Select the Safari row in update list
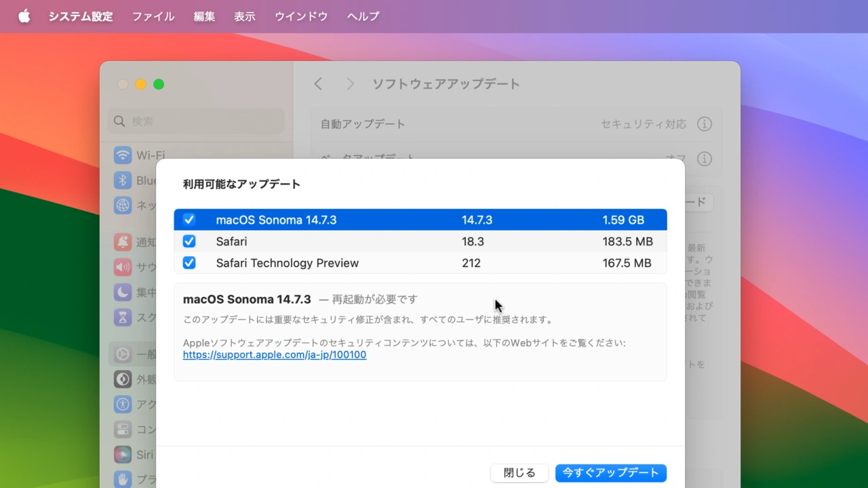Image resolution: width=868 pixels, height=488 pixels. point(420,241)
